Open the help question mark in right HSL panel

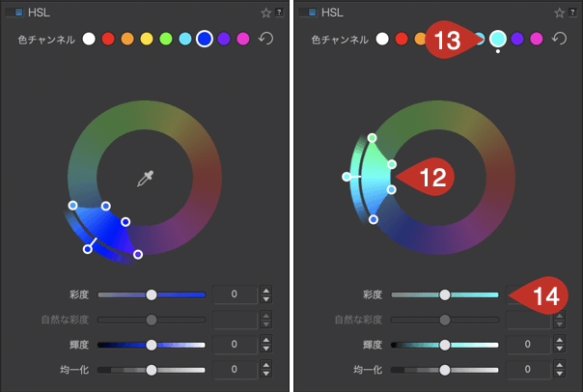[572, 13]
